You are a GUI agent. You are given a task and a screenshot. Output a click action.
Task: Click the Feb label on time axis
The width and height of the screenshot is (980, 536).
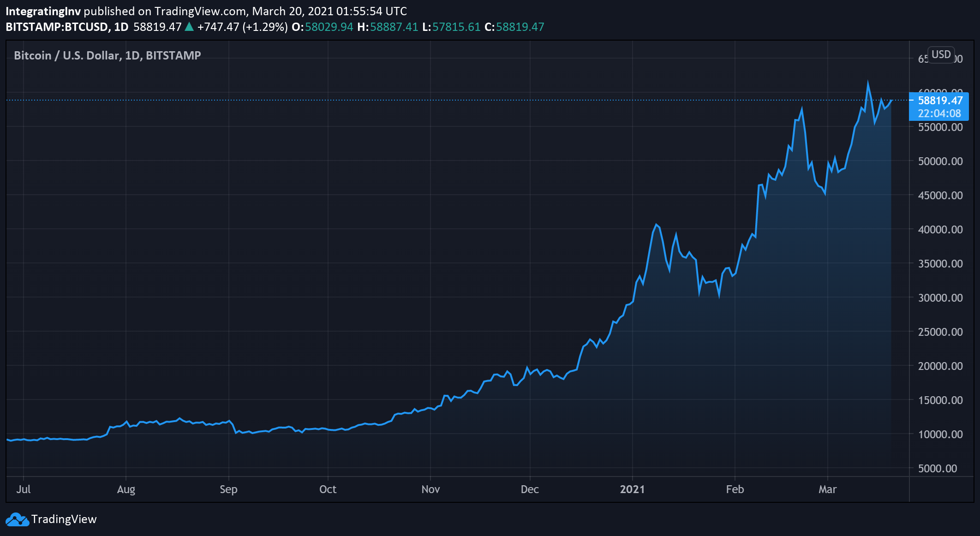click(735, 489)
